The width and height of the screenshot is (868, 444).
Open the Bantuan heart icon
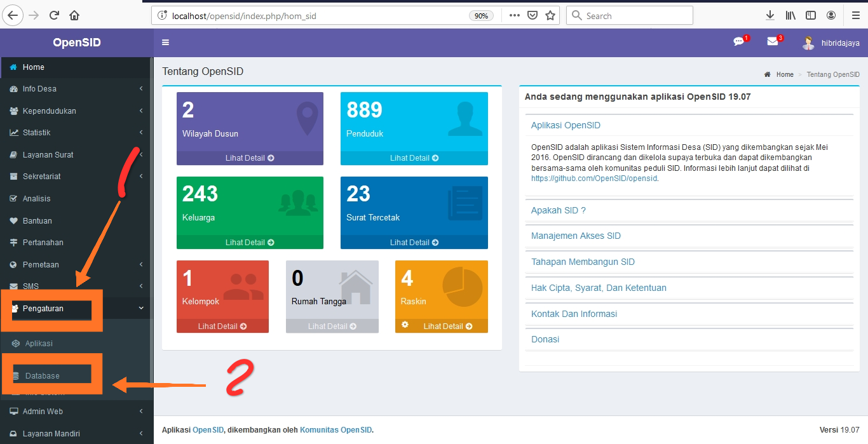pos(13,221)
